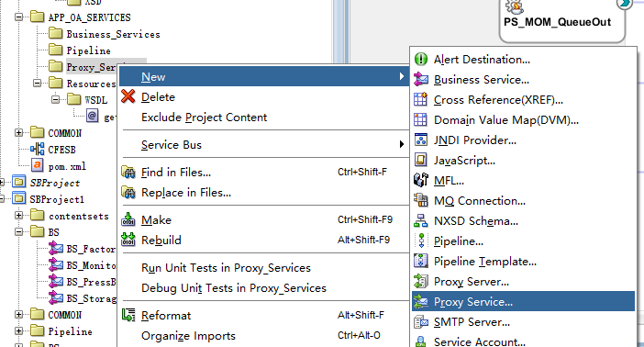Click the Domain Value Map(DVM) icon

pos(420,119)
